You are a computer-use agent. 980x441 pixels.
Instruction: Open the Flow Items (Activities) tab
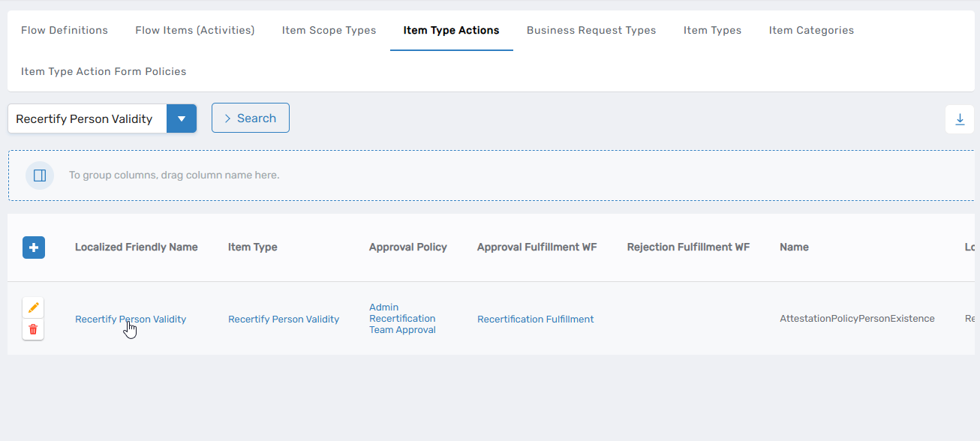[x=194, y=31]
